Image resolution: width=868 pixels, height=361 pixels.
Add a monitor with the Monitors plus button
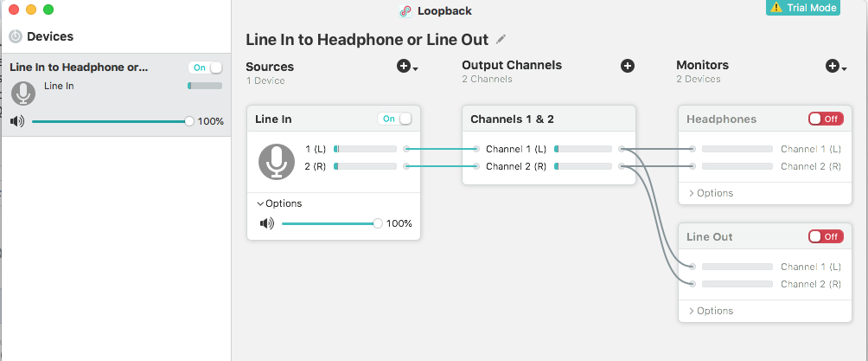(833, 66)
